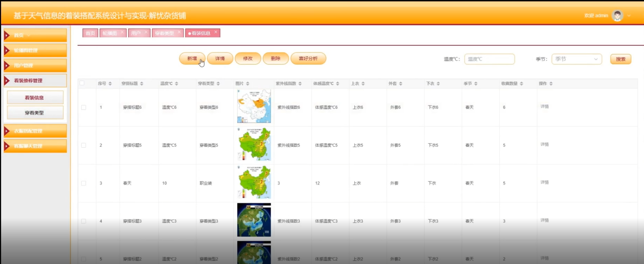Image resolution: width=644 pixels, height=264 pixels.
Task: Select the checkbox for row 3
Action: 84,183
